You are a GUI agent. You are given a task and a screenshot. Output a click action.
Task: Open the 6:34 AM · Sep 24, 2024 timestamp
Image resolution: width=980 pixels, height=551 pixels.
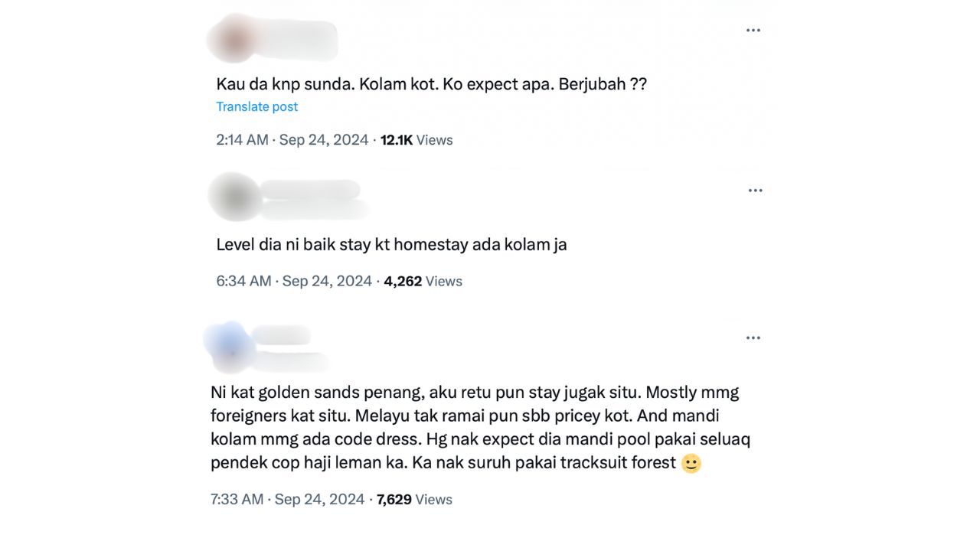click(x=294, y=281)
